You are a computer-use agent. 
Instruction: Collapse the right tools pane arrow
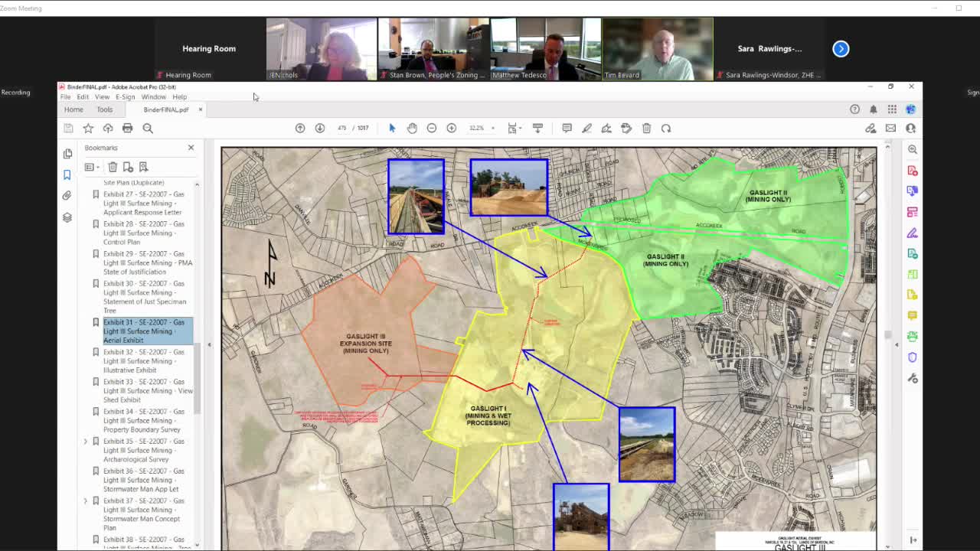coord(897,345)
